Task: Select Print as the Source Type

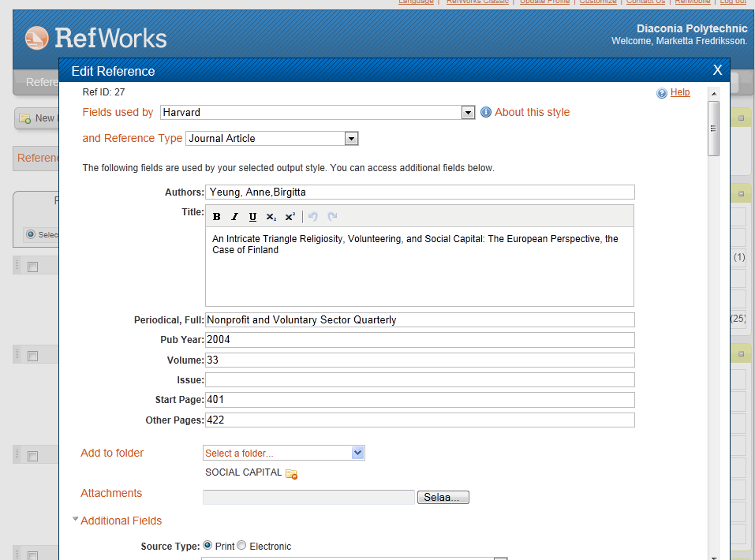Action: (207, 545)
